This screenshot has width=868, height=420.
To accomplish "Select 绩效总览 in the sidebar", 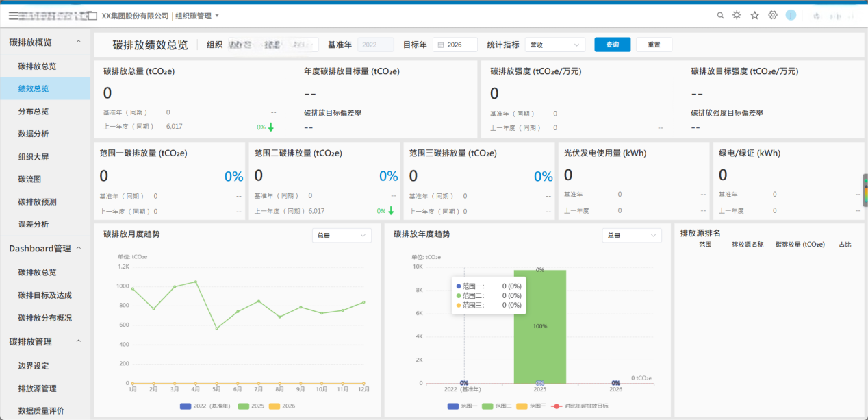I will [x=45, y=88].
